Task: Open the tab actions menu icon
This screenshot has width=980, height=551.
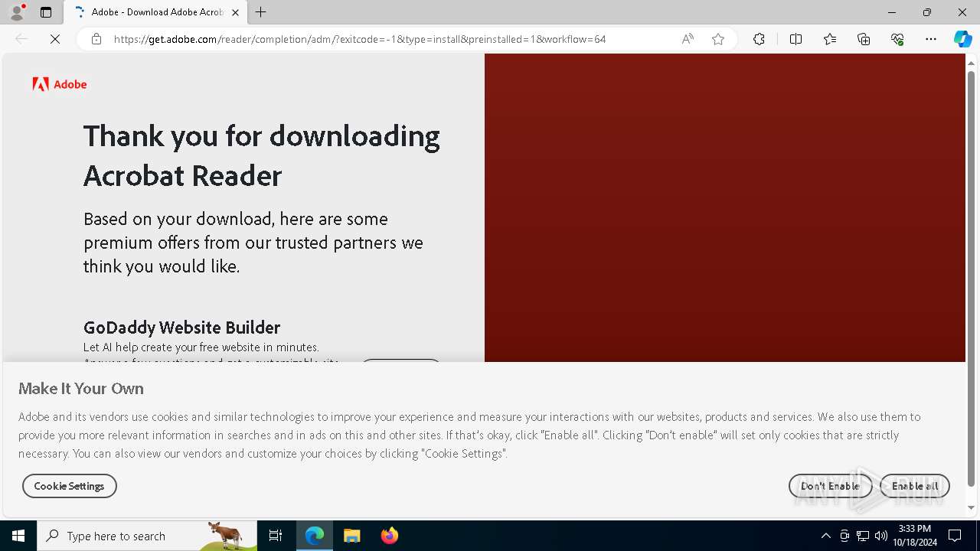Action: (46, 12)
